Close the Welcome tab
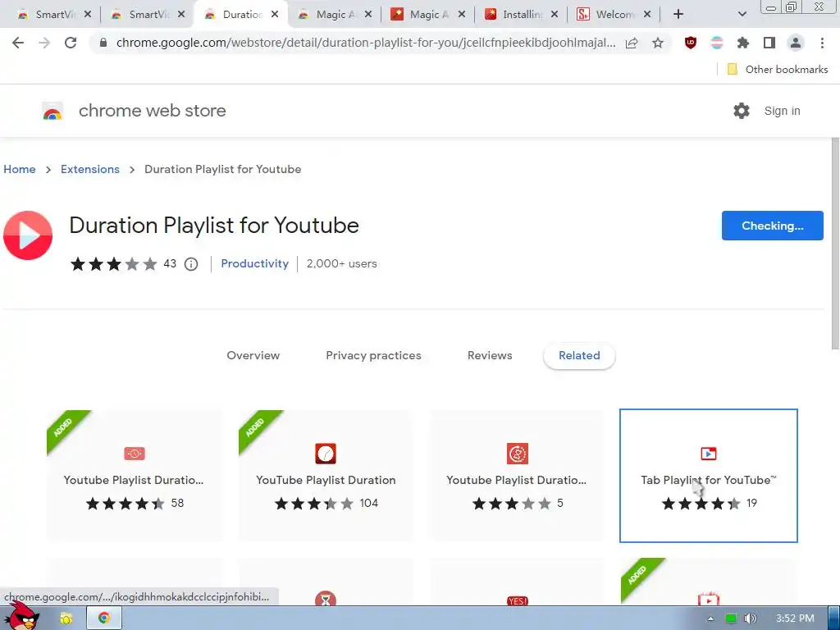Image resolution: width=840 pixels, height=630 pixels. pyautogui.click(x=647, y=15)
